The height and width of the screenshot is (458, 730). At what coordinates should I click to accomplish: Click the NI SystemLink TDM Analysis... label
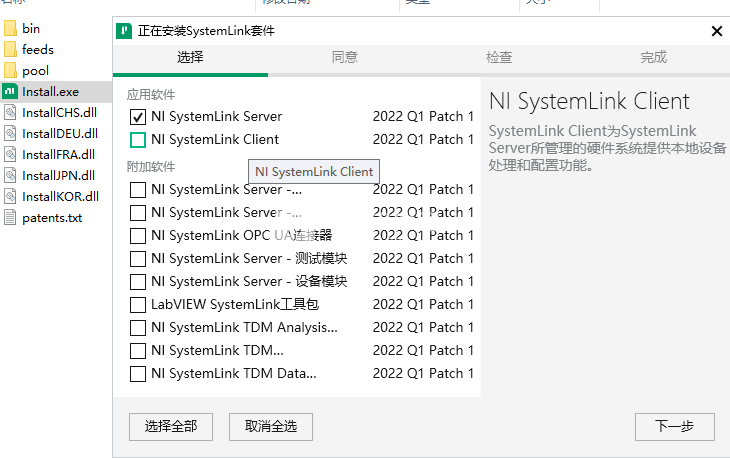click(244, 328)
